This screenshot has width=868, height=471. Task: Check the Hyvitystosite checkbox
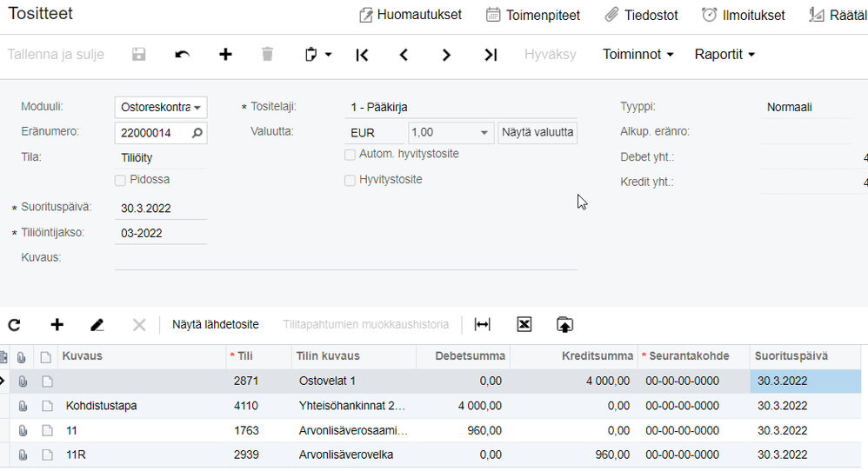(x=350, y=180)
